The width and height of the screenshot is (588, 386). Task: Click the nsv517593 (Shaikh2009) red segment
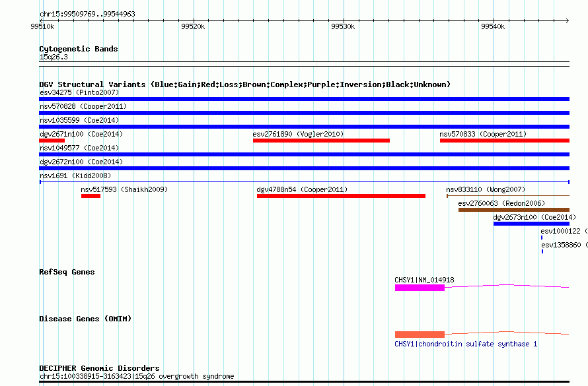tap(91, 196)
